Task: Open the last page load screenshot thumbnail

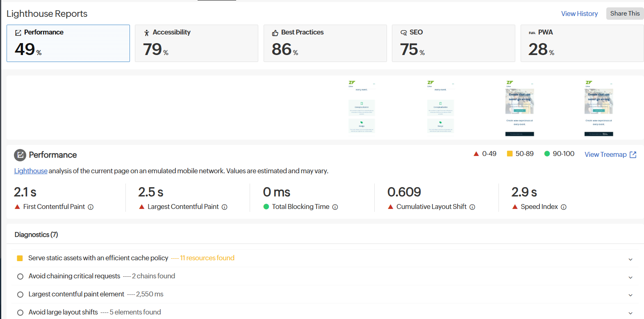Action: [x=598, y=108]
